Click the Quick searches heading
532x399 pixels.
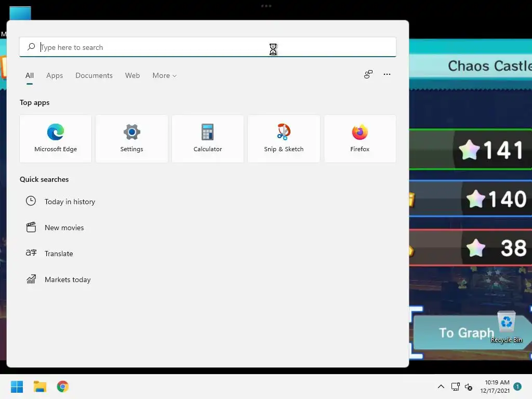tap(44, 179)
